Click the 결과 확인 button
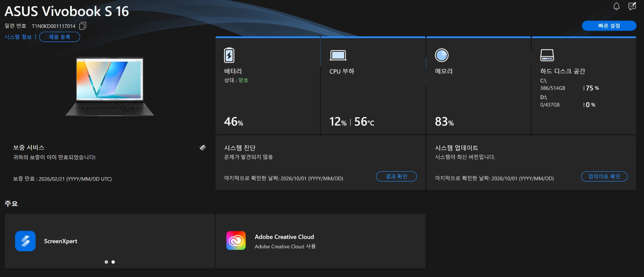The height and width of the screenshot is (277, 644). 396,177
